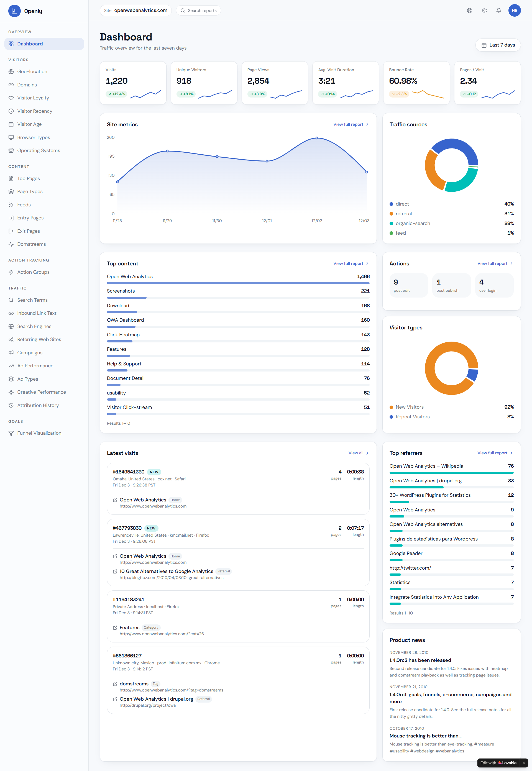Open Mouse tracking is better than… news
This screenshot has width=532, height=771.
click(x=425, y=736)
